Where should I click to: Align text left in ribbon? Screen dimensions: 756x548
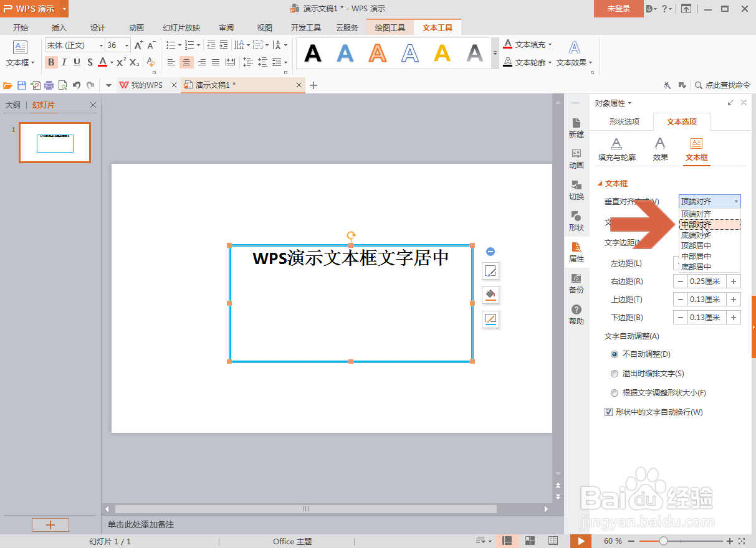[171, 62]
